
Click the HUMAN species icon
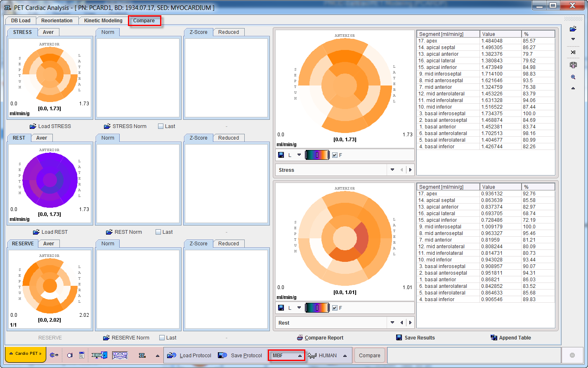[x=312, y=356]
